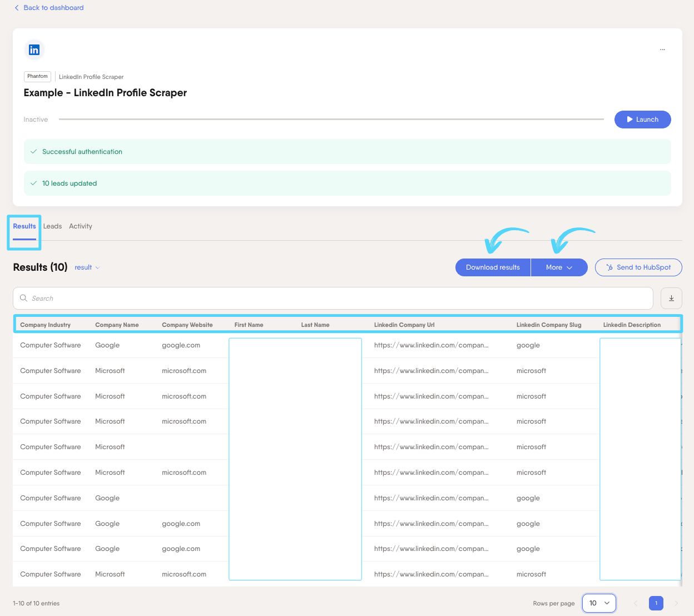Click the Results (10) heading
Viewport: 694px width, 616px height.
pos(40,267)
